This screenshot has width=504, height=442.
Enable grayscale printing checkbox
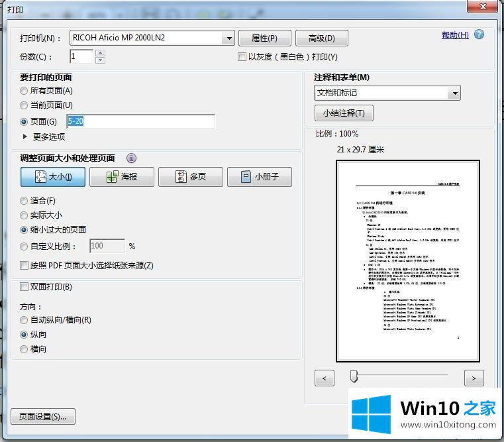tap(241, 57)
